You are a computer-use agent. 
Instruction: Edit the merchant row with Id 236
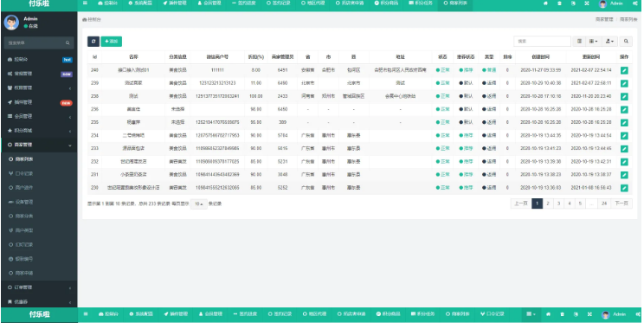(x=624, y=110)
